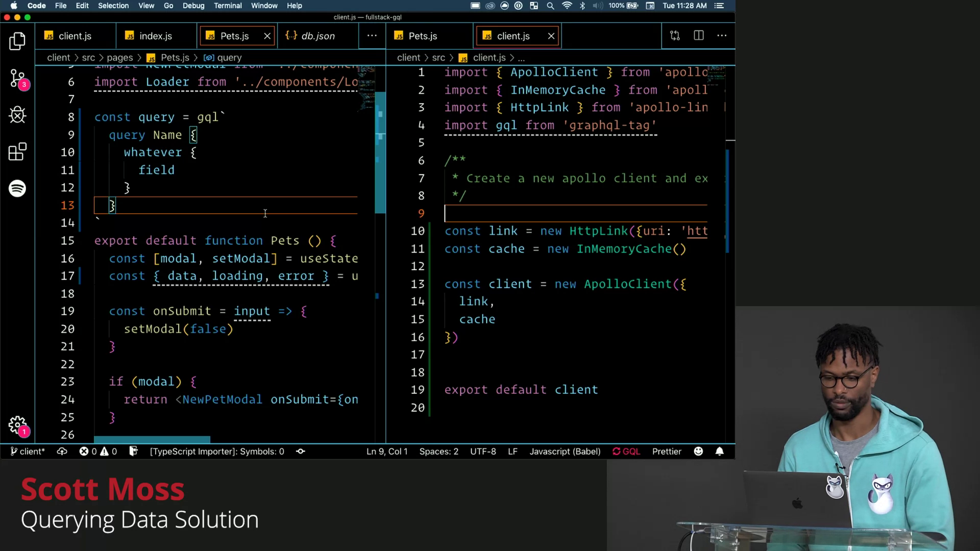The width and height of the screenshot is (980, 551).
Task: Select the Extensions icon in activity bar
Action: pos(17,152)
